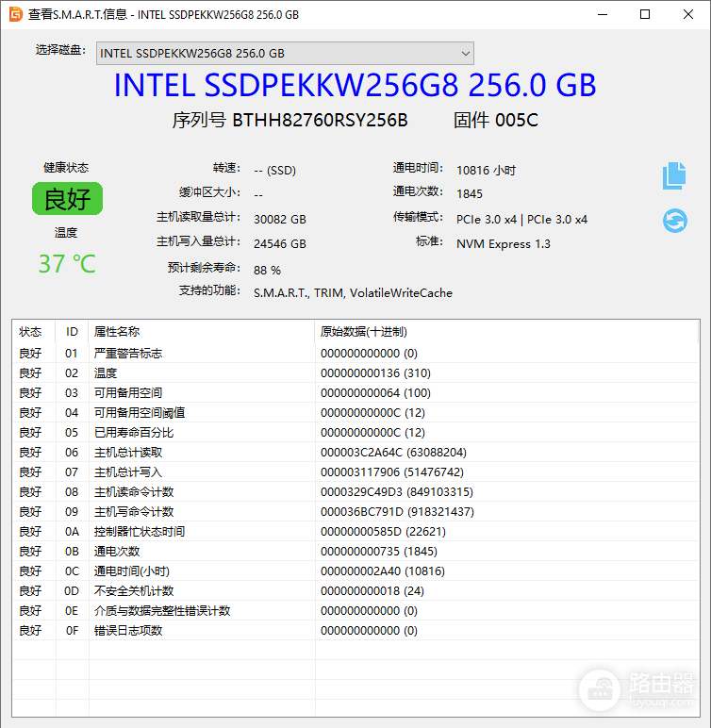Close the S.M.A.R.T. info window
This screenshot has height=728, width=711.
(x=688, y=14)
